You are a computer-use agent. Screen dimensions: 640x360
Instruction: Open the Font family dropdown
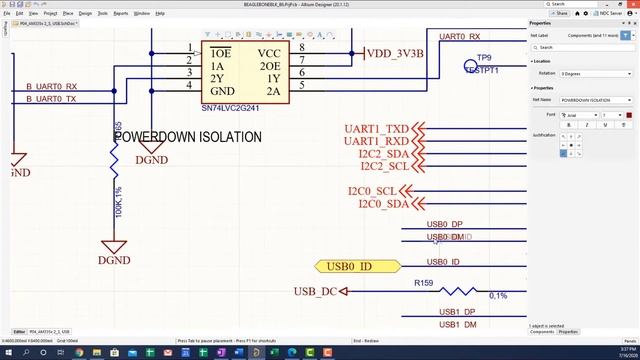click(x=579, y=116)
